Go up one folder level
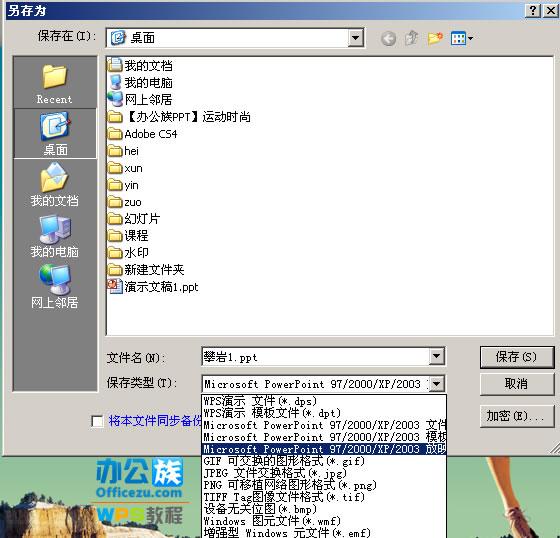 click(x=411, y=38)
